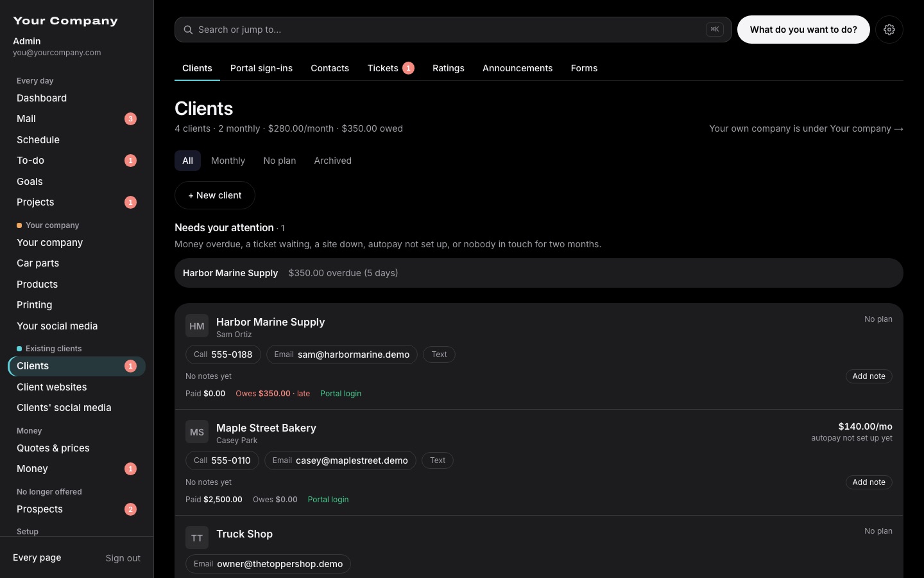Open Quotes & prices in sidebar
924x578 pixels.
click(x=76, y=448)
